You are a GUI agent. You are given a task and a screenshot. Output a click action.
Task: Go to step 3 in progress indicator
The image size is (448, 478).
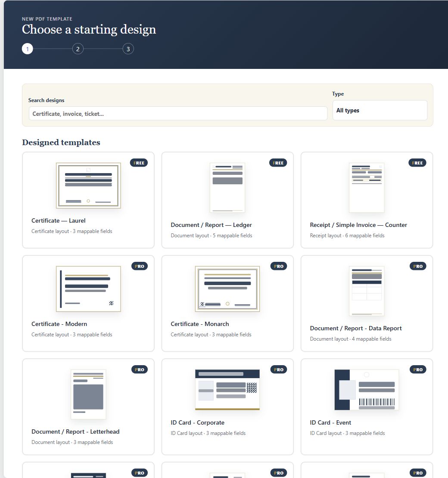coord(128,49)
